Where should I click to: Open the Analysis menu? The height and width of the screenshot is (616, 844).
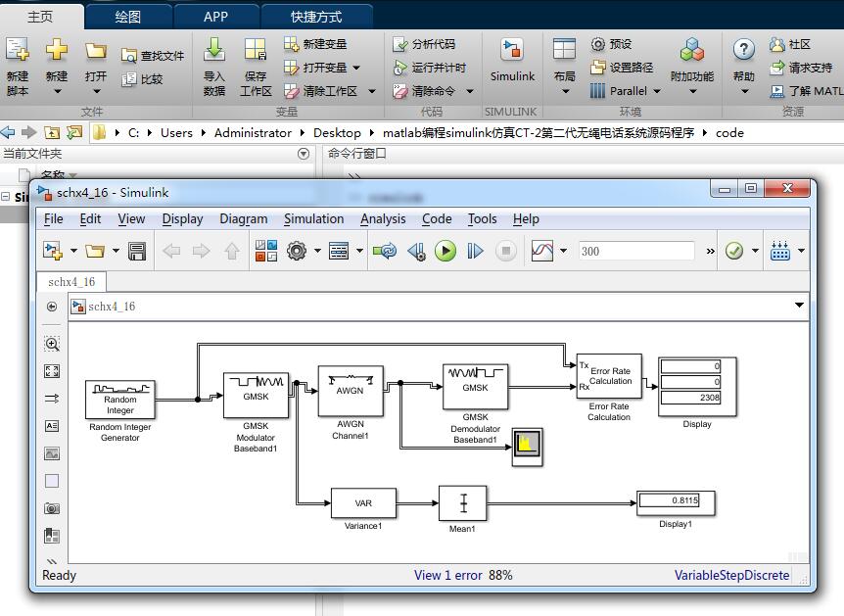[383, 219]
